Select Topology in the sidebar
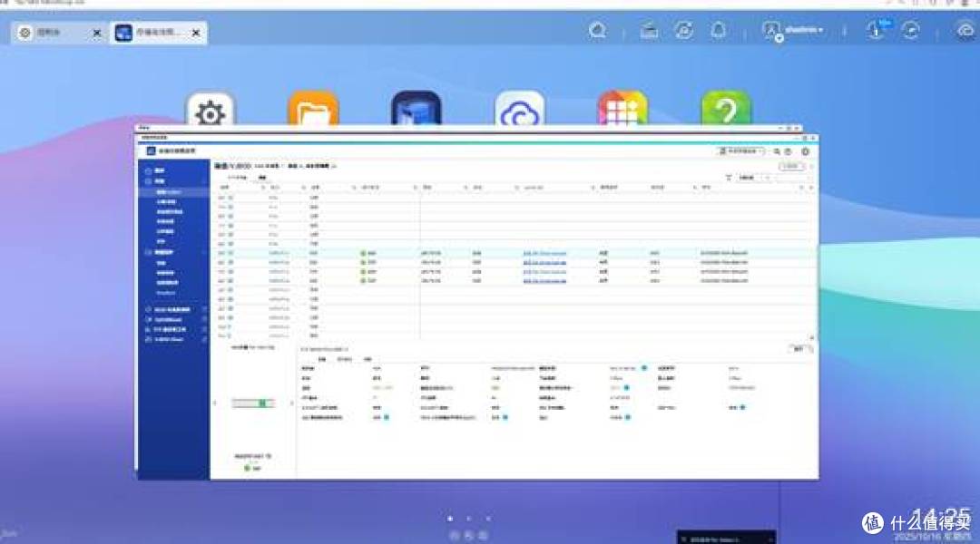 (x=161, y=241)
